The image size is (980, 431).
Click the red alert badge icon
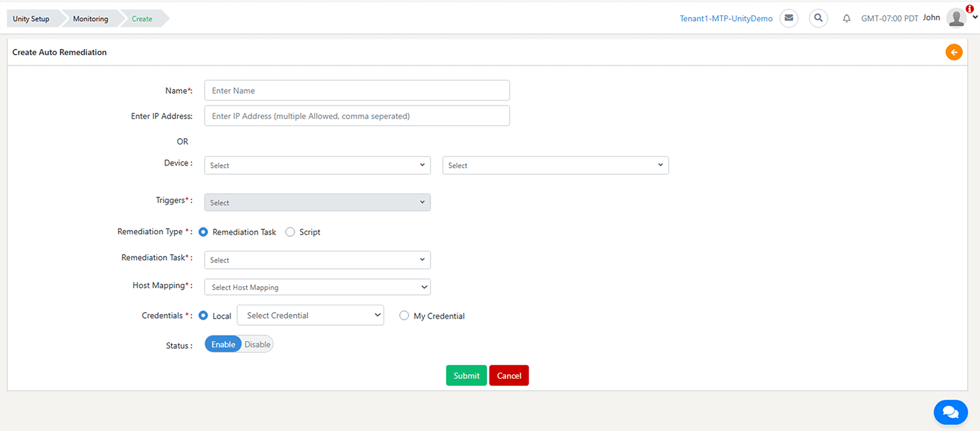970,9
